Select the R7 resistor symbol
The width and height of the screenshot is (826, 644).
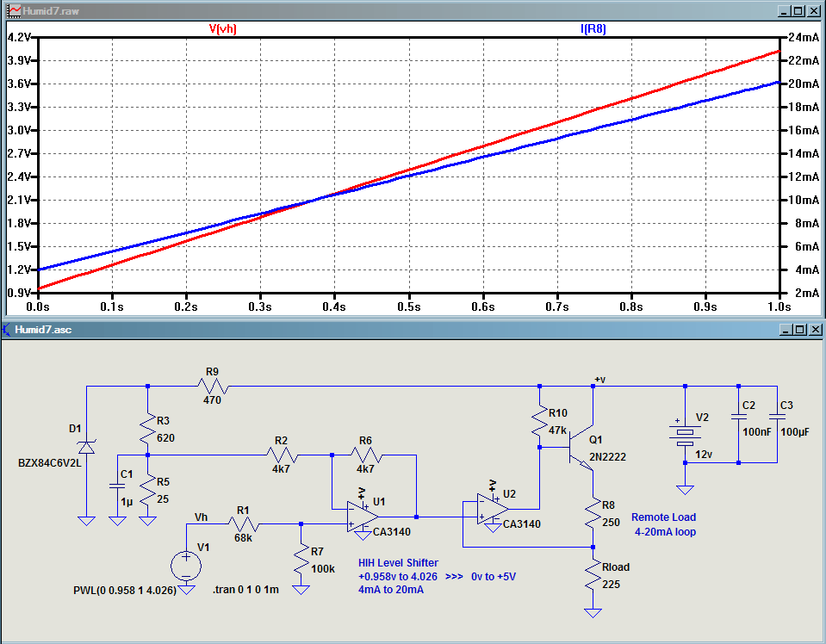pyautogui.click(x=301, y=560)
